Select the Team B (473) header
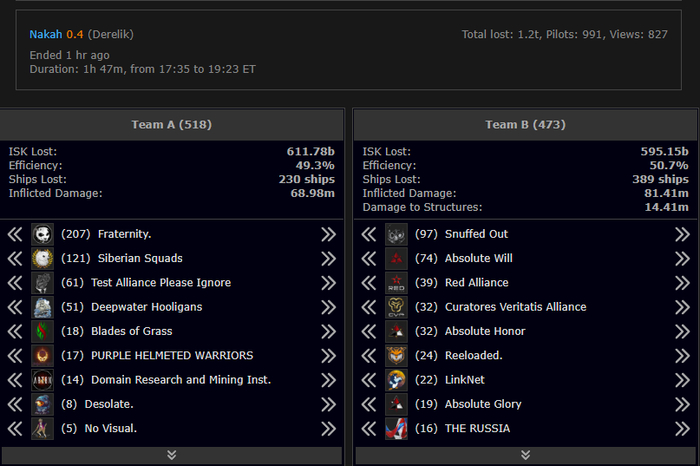The width and height of the screenshot is (700, 466). [525, 124]
